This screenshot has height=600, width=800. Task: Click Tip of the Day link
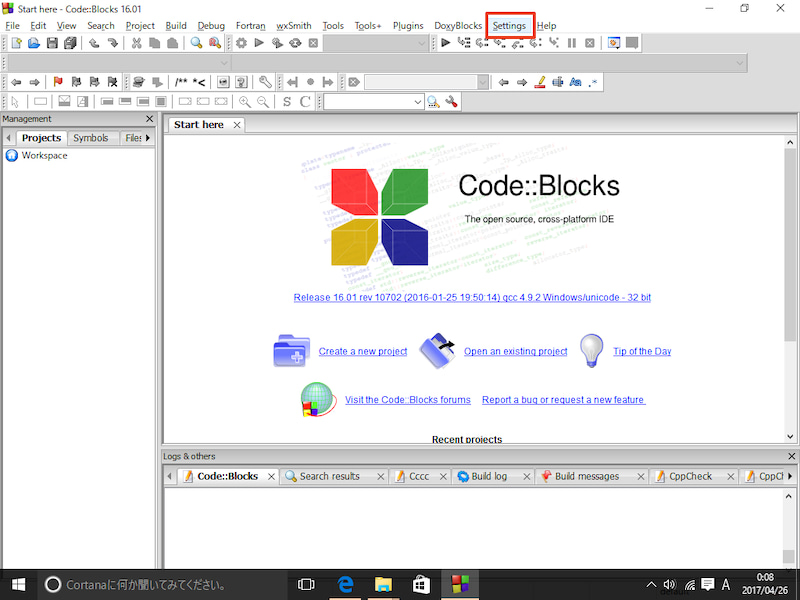pos(642,351)
